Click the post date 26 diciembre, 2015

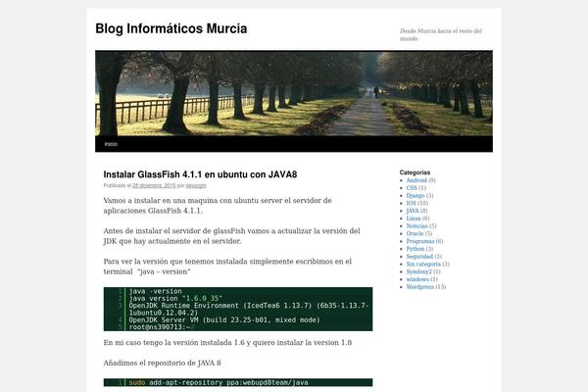click(154, 185)
